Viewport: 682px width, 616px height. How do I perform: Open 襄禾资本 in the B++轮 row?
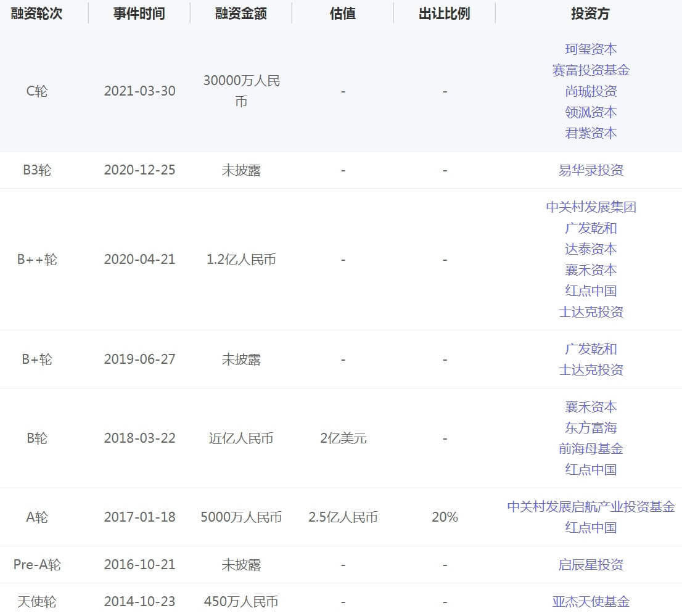[x=591, y=270]
